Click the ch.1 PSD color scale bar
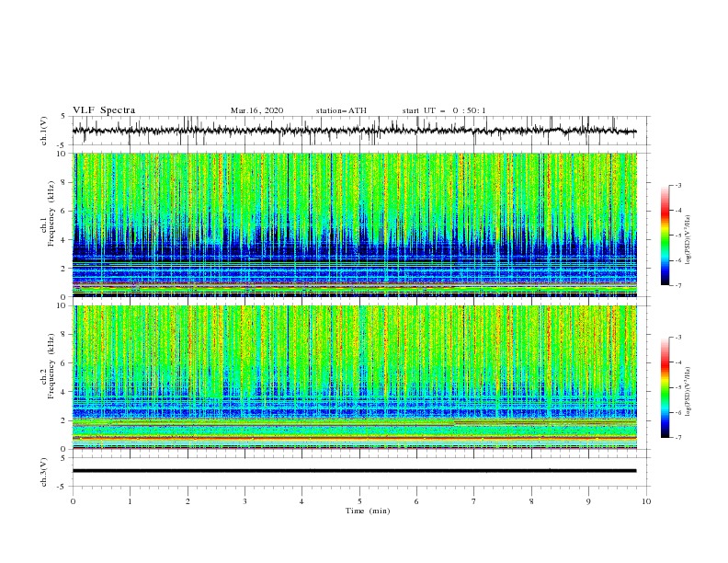This screenshot has width=728, height=563. (665, 236)
